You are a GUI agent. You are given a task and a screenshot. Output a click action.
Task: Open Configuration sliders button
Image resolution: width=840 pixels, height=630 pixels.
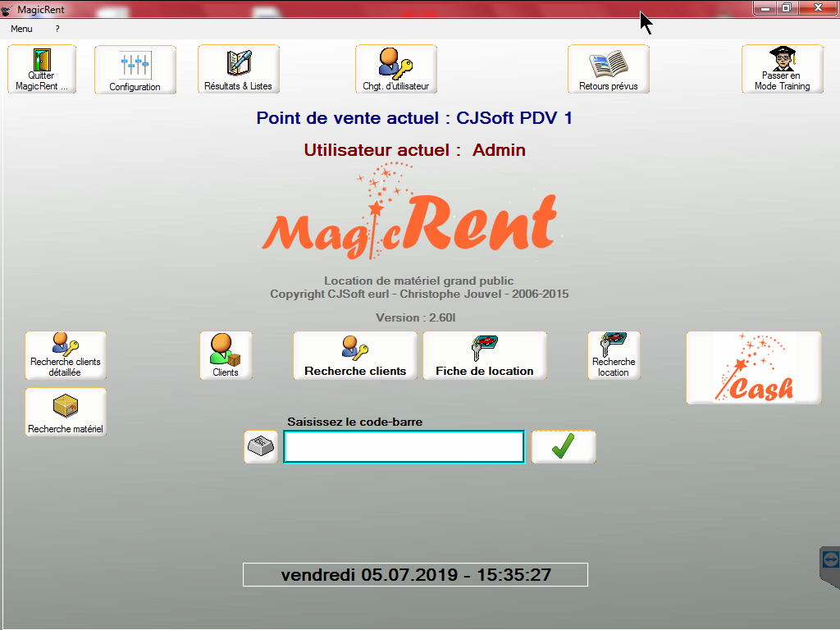click(135, 70)
